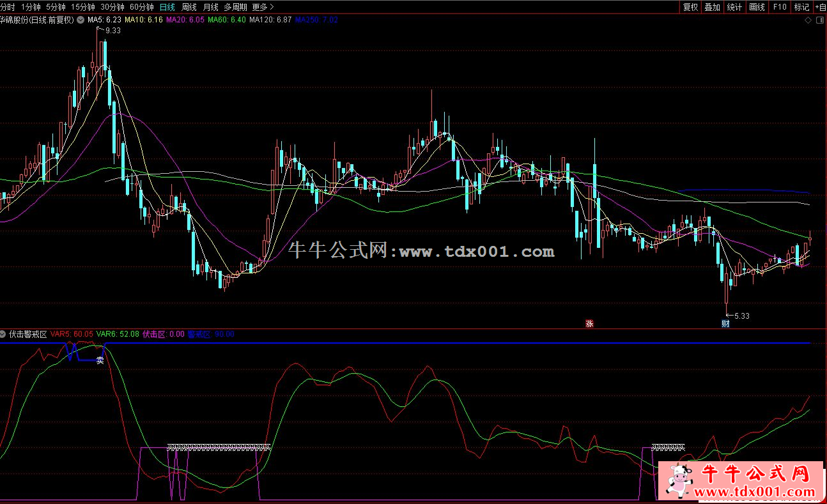Click the 警戒区: 90.00 value
The image size is (827, 504).
[x=211, y=334]
